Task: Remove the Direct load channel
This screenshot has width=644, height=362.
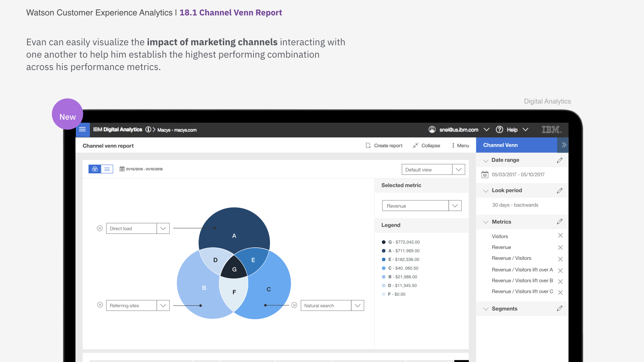Action: click(100, 229)
